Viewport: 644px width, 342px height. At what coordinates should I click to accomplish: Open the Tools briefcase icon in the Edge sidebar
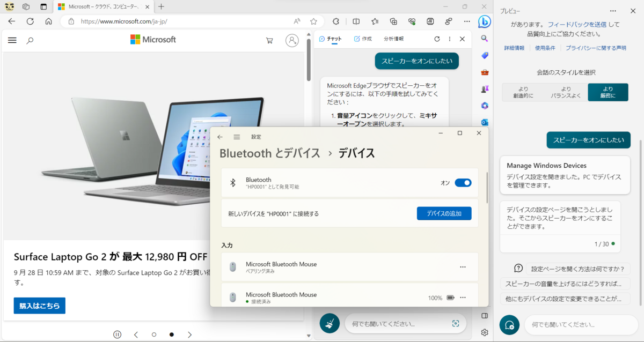(x=485, y=72)
